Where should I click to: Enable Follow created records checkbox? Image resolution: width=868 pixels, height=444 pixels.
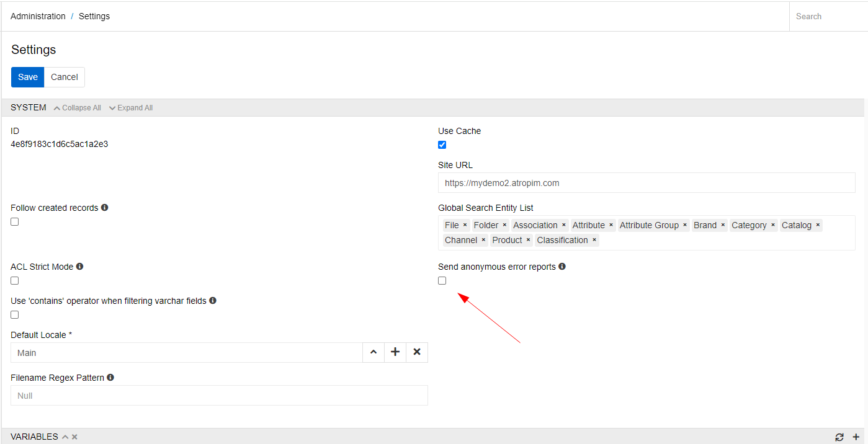(x=15, y=222)
